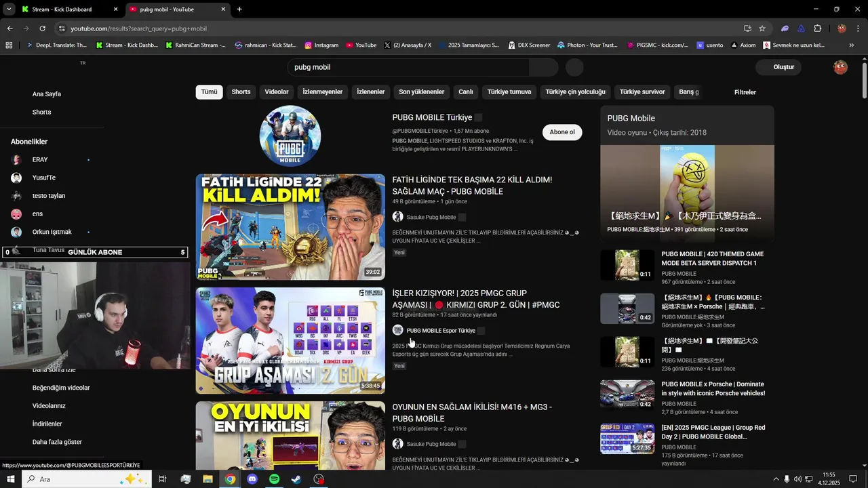Open Orkun Işıtmak subscription channel
868x488 pixels.
click(x=52, y=232)
